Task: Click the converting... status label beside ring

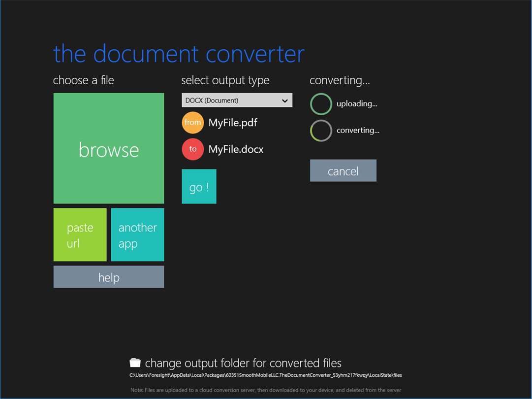Action: click(358, 130)
